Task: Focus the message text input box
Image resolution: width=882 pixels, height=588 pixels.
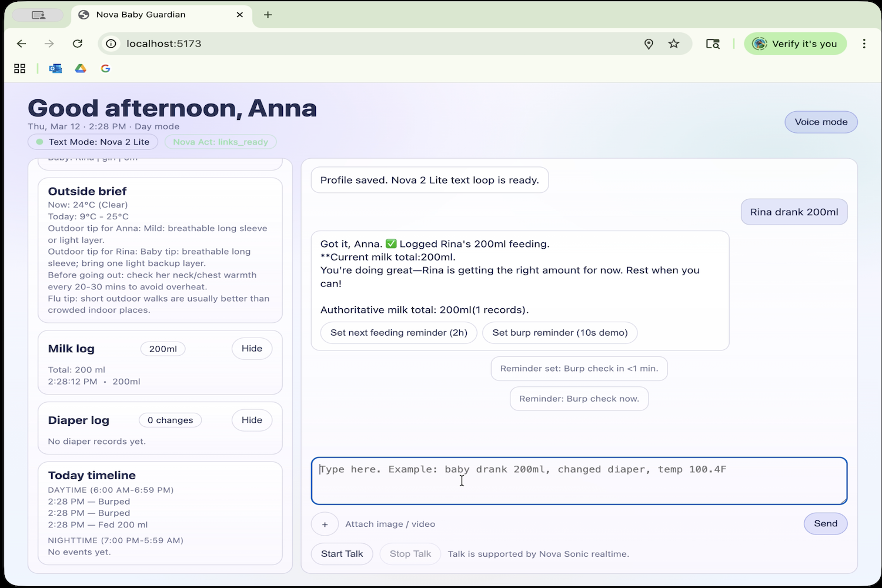Action: pyautogui.click(x=579, y=481)
